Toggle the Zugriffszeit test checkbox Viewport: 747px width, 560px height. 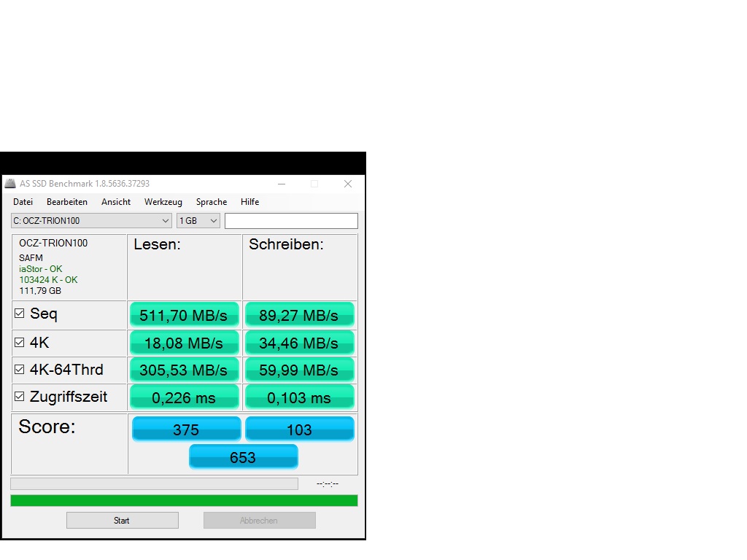pos(20,396)
